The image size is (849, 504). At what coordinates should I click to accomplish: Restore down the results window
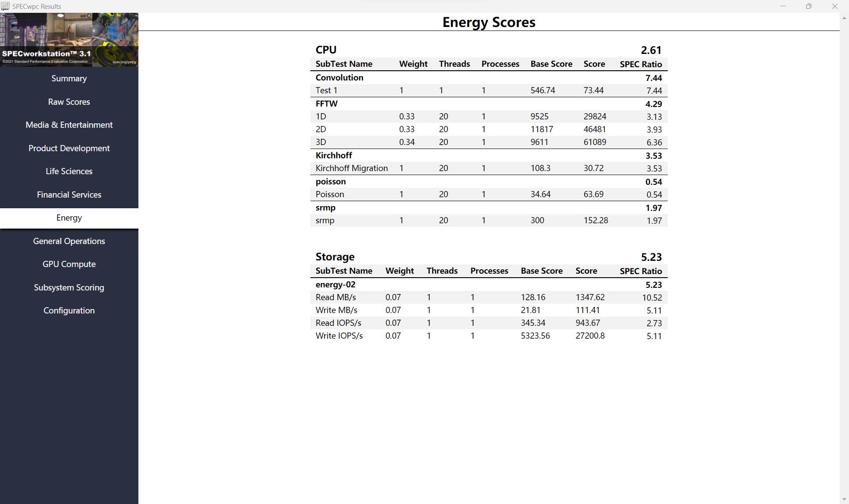tap(808, 6)
